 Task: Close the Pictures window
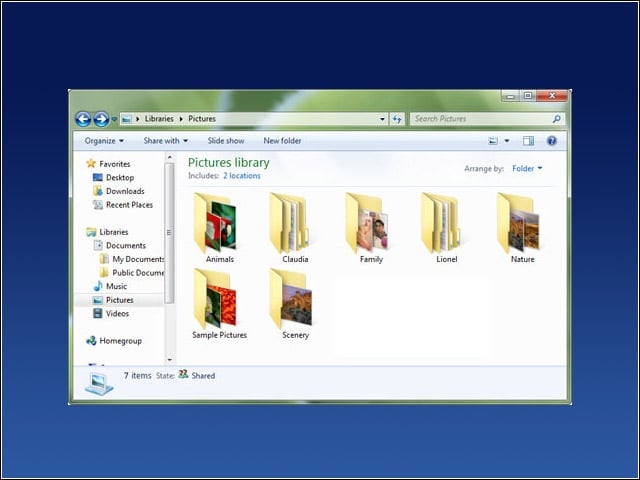pos(552,96)
